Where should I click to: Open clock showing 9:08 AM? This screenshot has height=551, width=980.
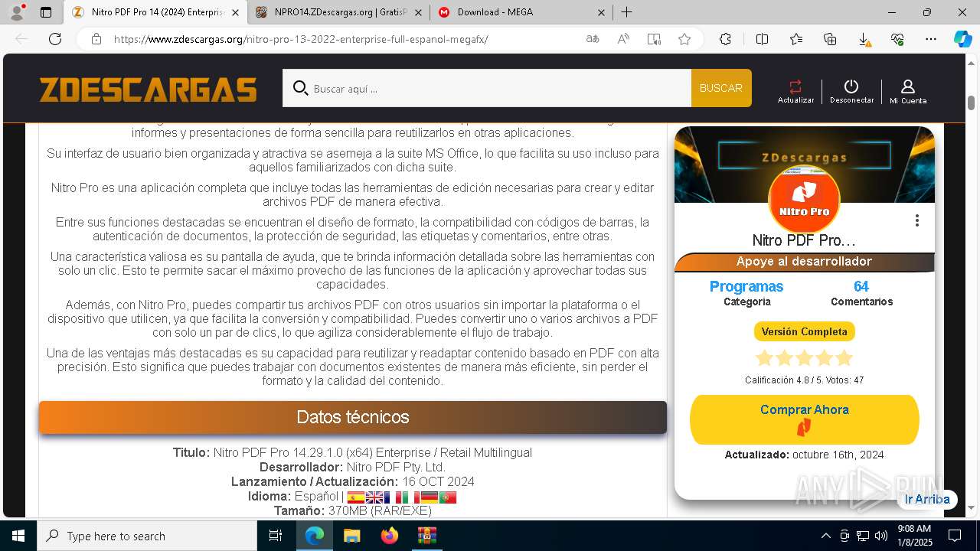coord(914,536)
